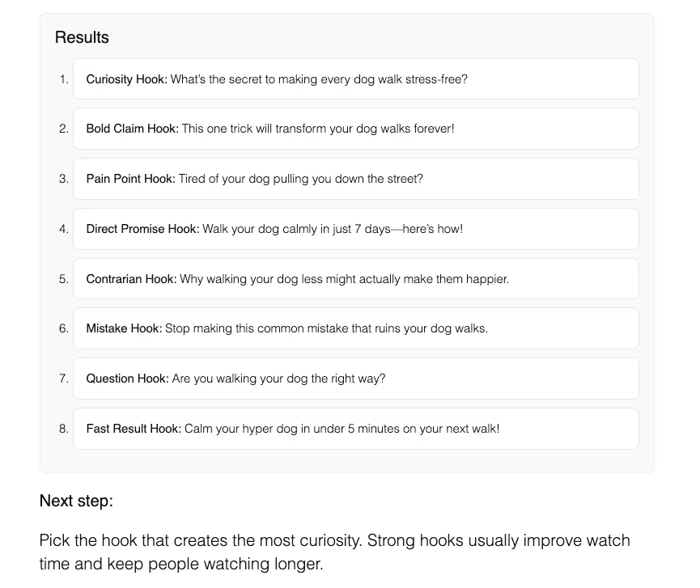The image size is (700, 588).
Task: Click the Results heading
Action: (82, 37)
